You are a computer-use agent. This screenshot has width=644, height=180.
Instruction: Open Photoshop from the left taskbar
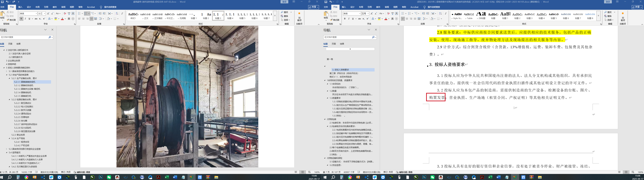pyautogui.click(x=101, y=177)
